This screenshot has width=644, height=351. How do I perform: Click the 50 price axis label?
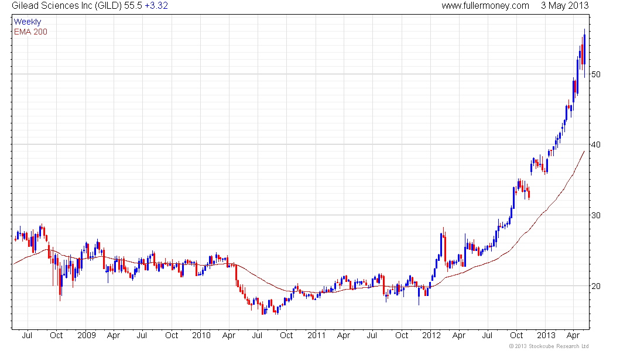coord(595,74)
